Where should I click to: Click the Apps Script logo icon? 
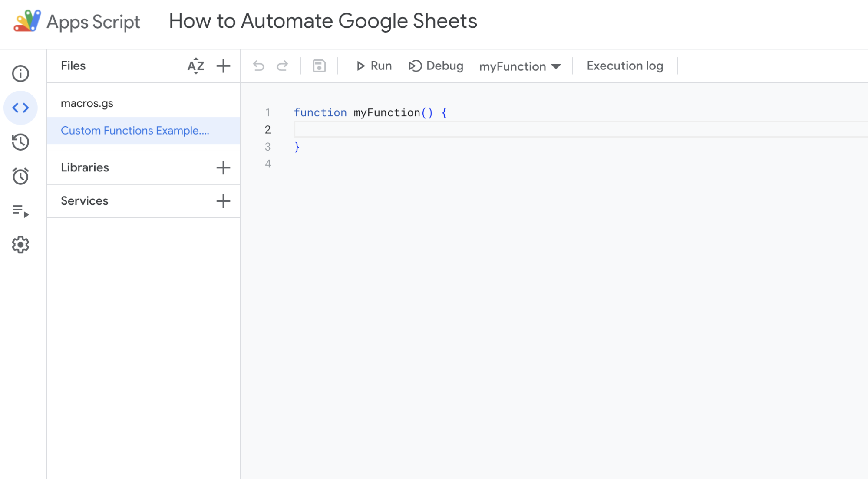click(x=27, y=21)
